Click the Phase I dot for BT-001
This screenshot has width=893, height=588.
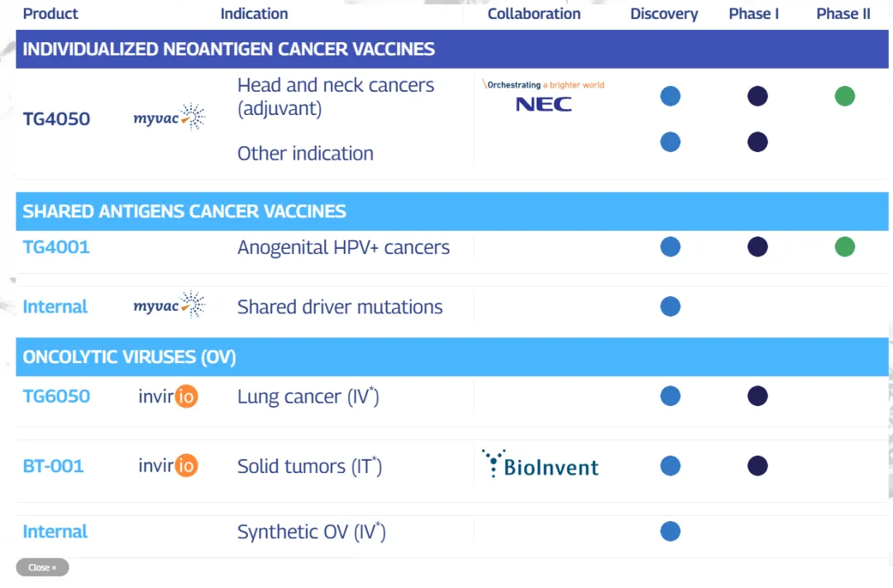[x=757, y=466]
